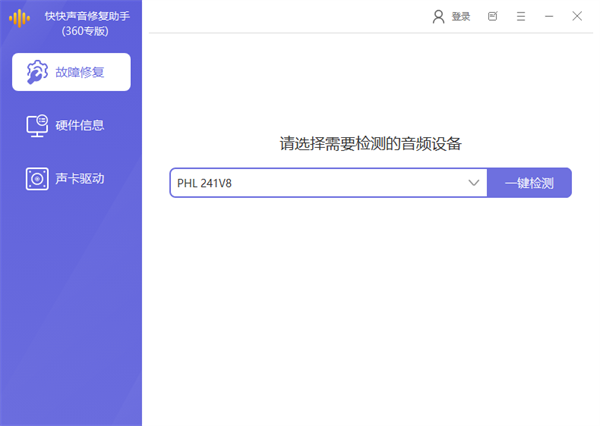Click the 故障修复 wrench gear icon
Viewport: 600px width, 426px height.
coord(37,72)
